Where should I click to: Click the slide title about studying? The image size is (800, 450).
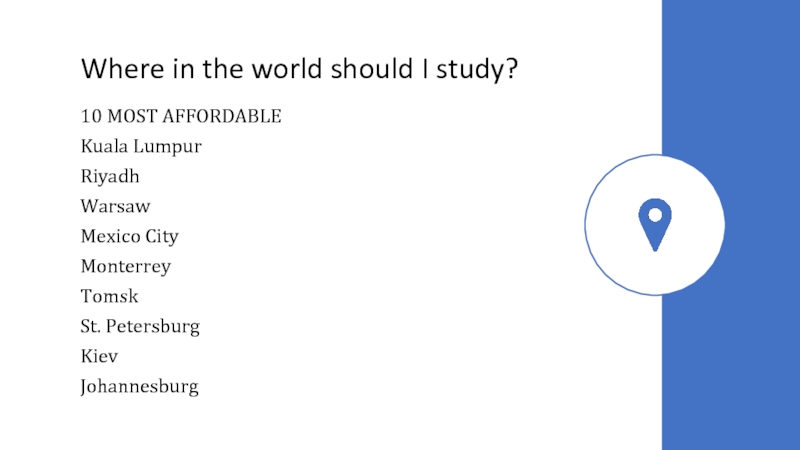click(x=299, y=69)
